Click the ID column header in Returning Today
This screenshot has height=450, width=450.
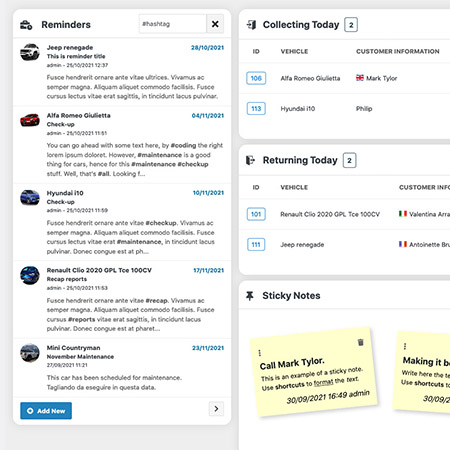click(256, 187)
